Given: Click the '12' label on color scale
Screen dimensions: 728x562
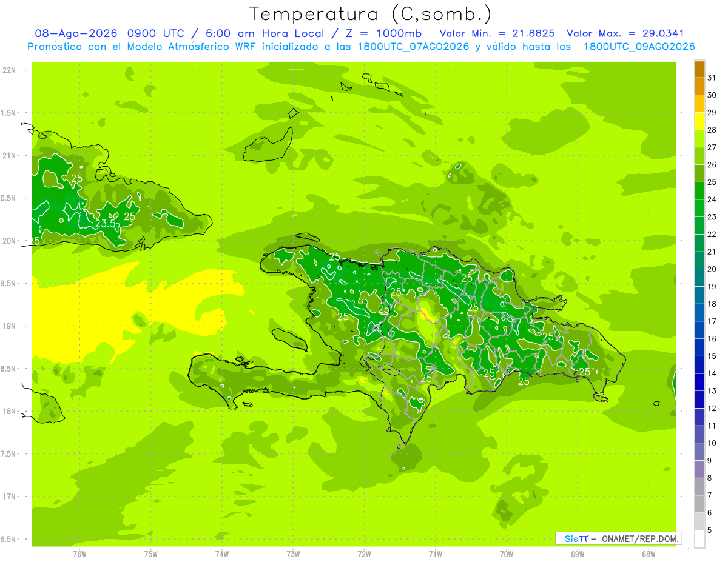Looking at the screenshot, I should [x=712, y=408].
